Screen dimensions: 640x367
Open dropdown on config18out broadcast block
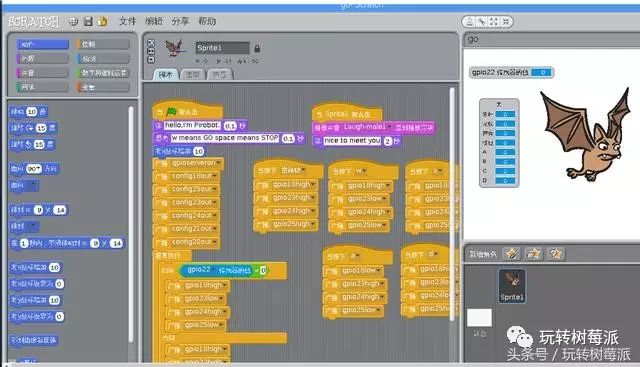point(215,176)
